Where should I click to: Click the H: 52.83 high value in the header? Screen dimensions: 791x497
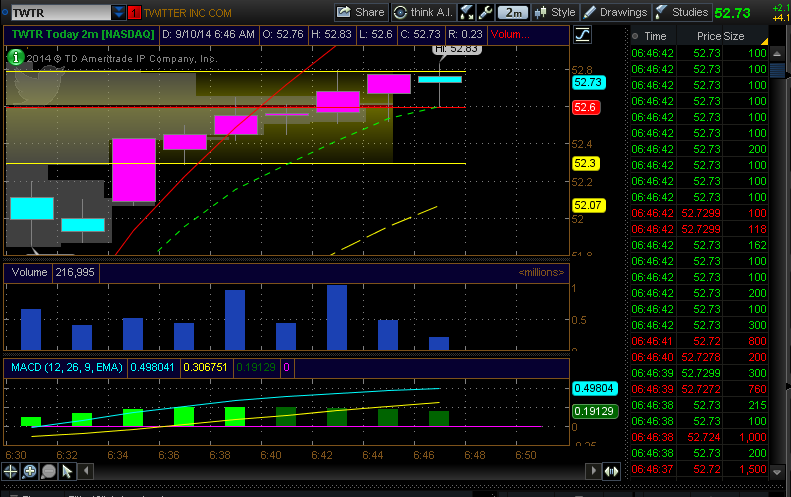[331, 34]
